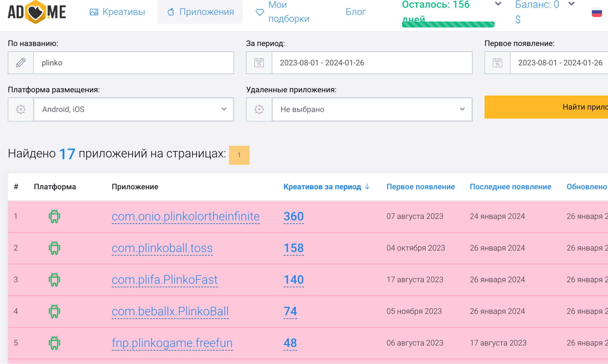Image resolution: width=608 pixels, height=364 pixels.
Task: Click the Russian flag language icon
Action: pyautogui.click(x=597, y=12)
